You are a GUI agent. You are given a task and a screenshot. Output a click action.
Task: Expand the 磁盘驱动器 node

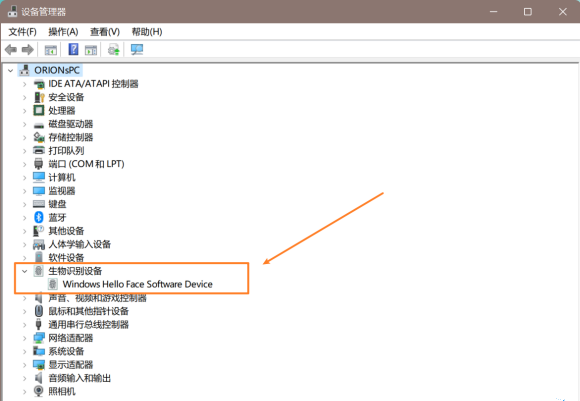[x=25, y=124]
